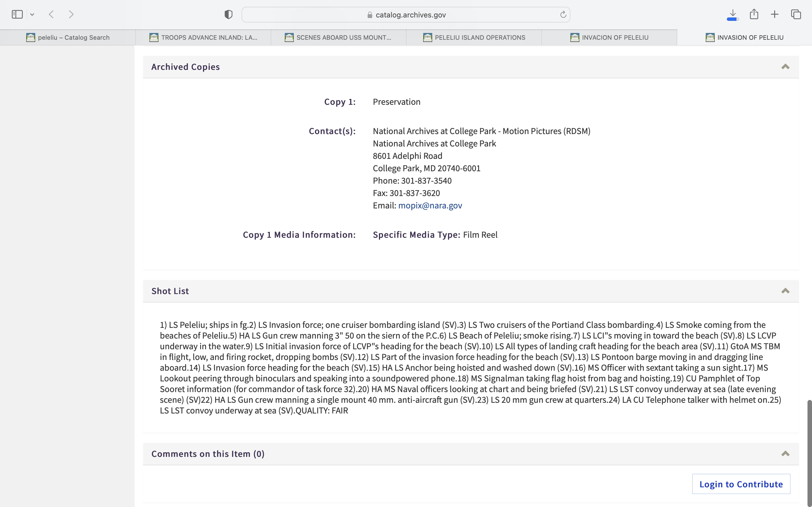Click the catalog.archives.gov address bar
The width and height of the screenshot is (812, 507).
[x=406, y=15]
